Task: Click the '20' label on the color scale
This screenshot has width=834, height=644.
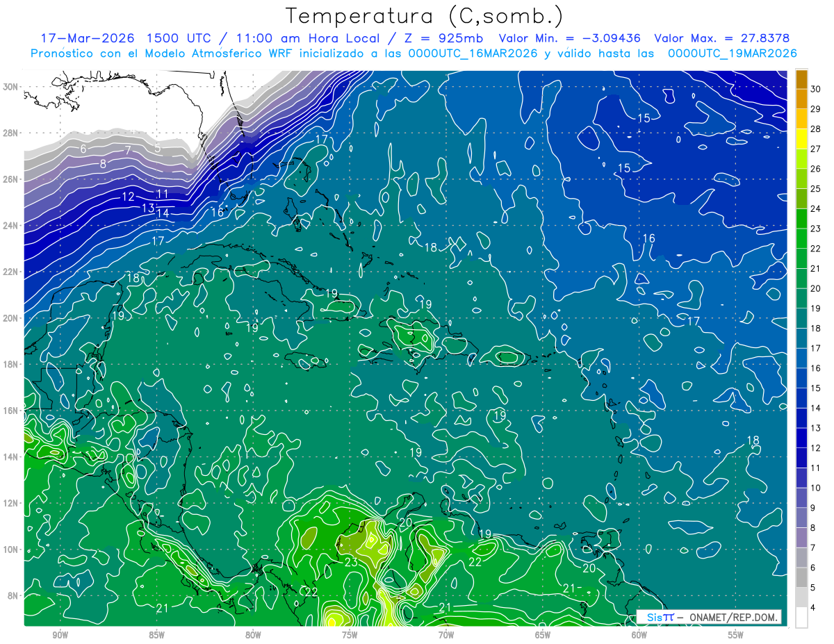Action: [816, 288]
